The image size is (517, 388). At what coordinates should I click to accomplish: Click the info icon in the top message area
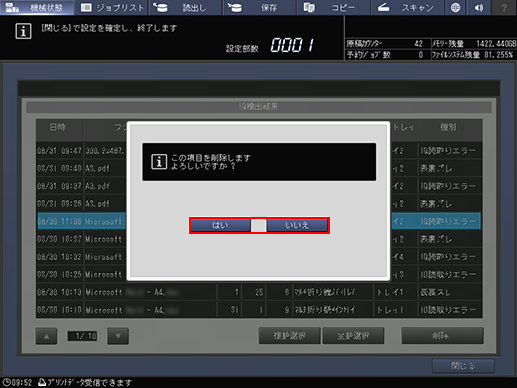(x=23, y=31)
